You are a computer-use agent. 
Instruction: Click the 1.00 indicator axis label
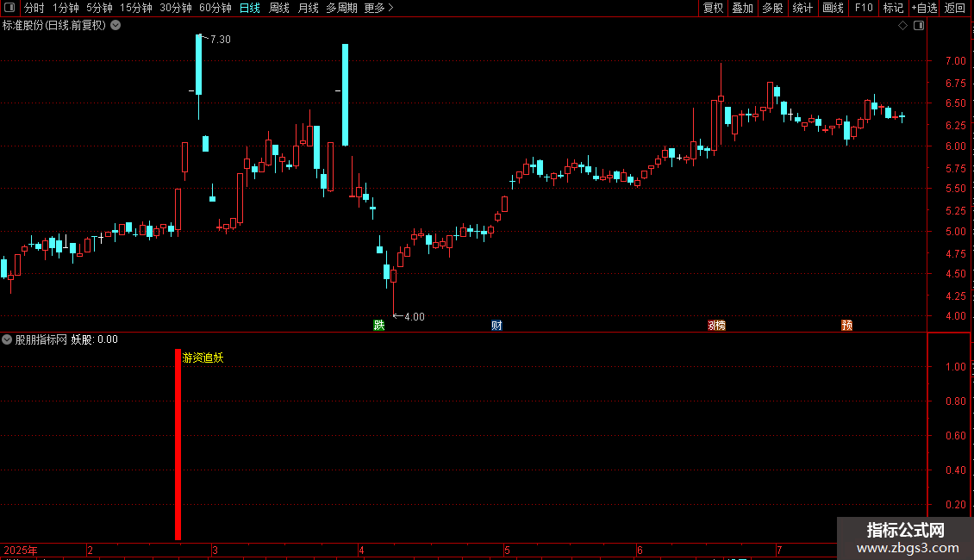[x=955, y=367]
